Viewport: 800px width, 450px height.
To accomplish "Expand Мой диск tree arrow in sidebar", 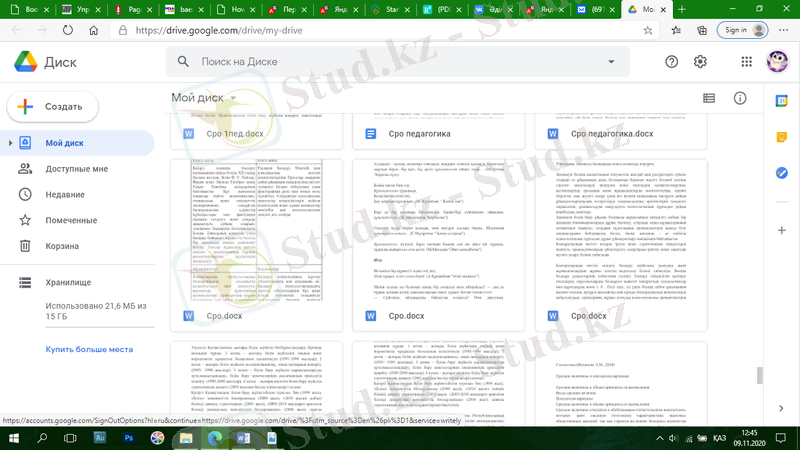I will pyautogui.click(x=10, y=143).
